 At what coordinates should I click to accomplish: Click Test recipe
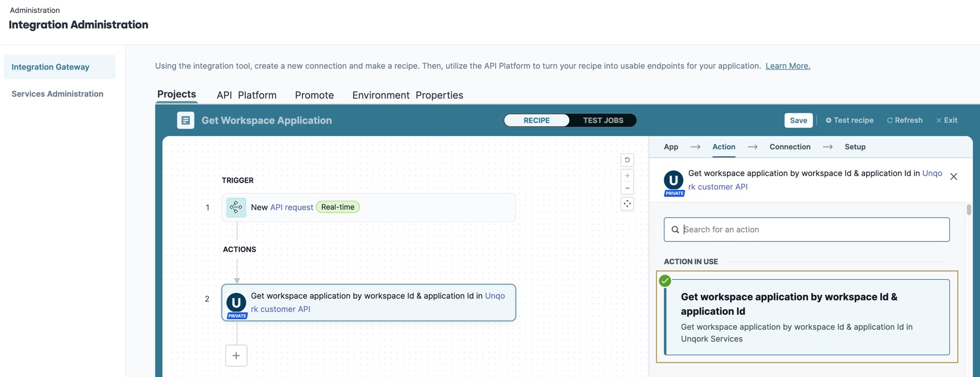849,120
